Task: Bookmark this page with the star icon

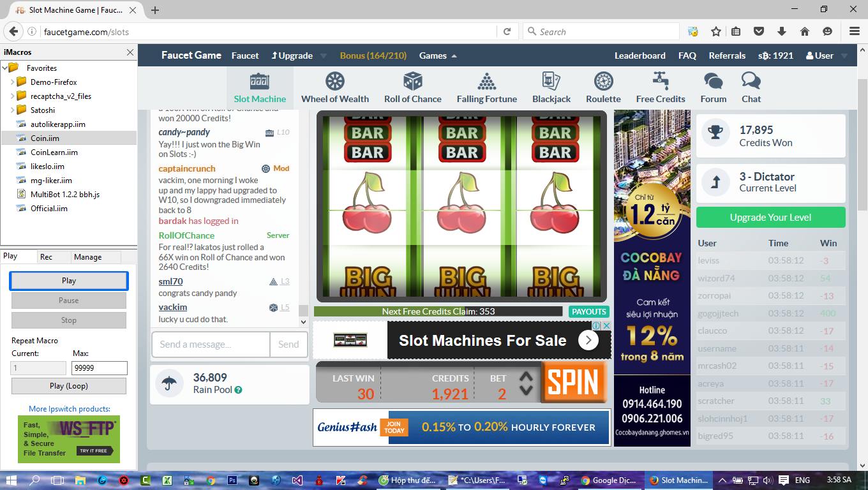Action: click(x=716, y=31)
